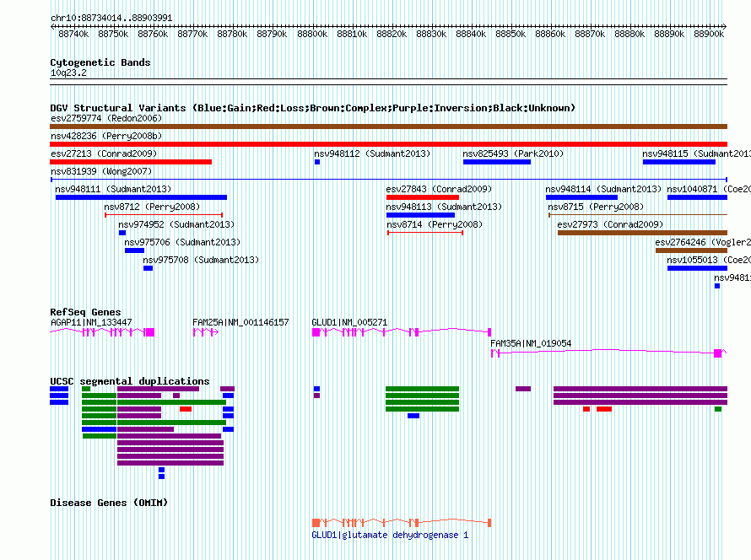Click the 88740k ruler tick label

[73, 35]
